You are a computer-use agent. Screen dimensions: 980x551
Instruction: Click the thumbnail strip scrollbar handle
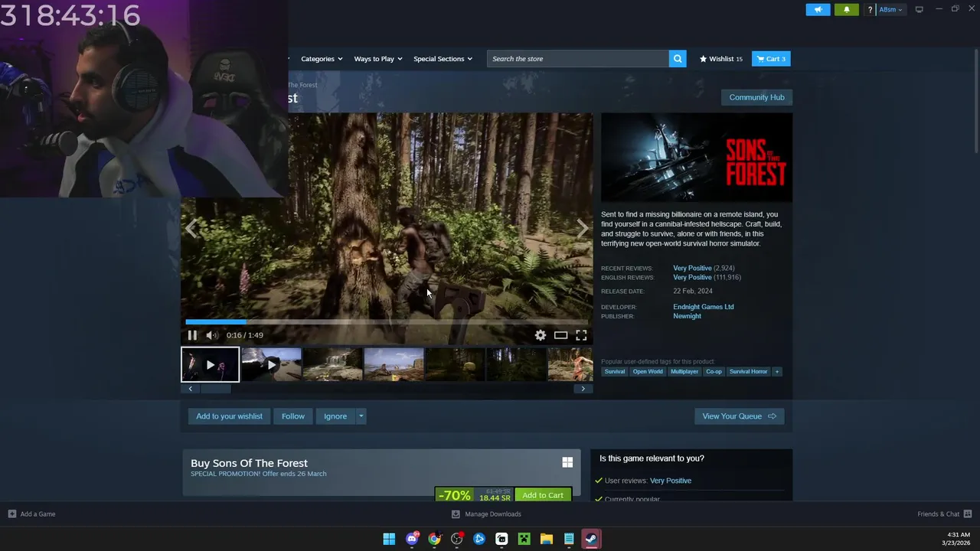point(215,389)
